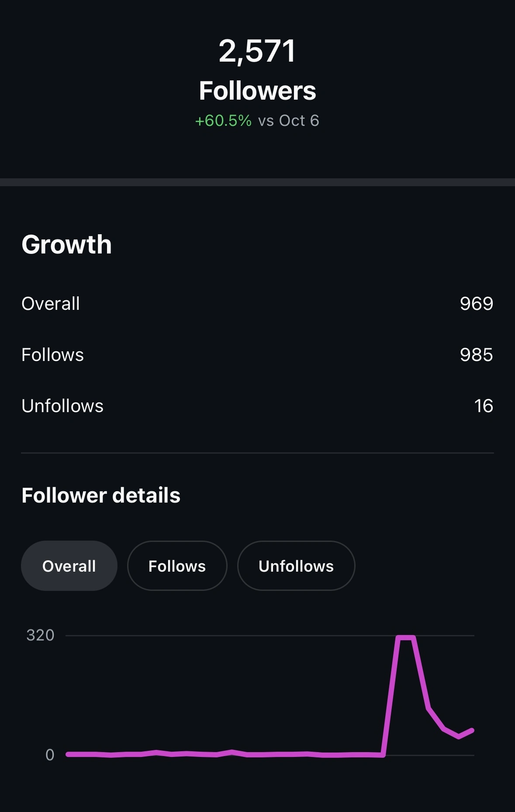
Task: Tap the Unfollows label in Growth list
Action: tap(62, 406)
